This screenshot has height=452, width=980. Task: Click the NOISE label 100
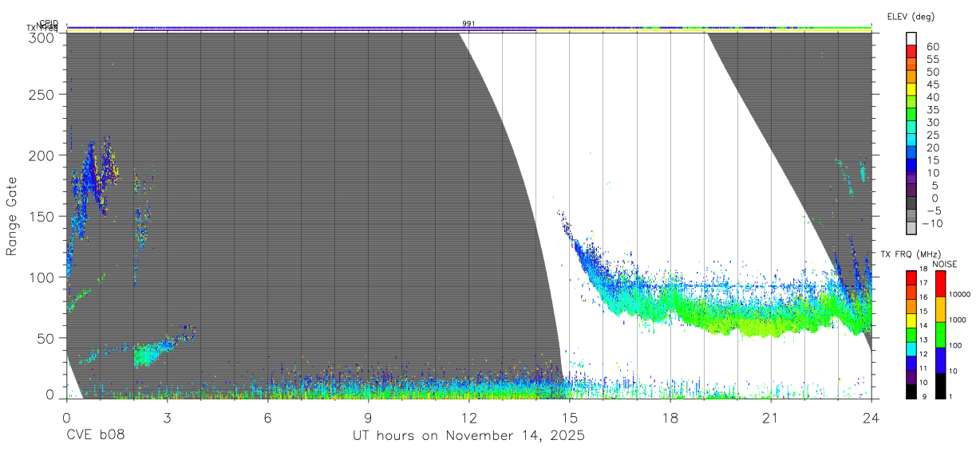coord(954,345)
